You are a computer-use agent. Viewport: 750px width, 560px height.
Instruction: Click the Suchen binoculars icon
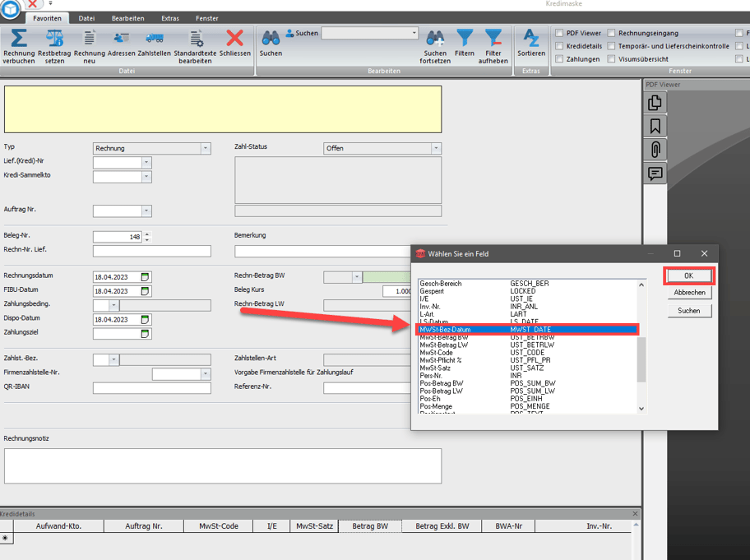(271, 39)
